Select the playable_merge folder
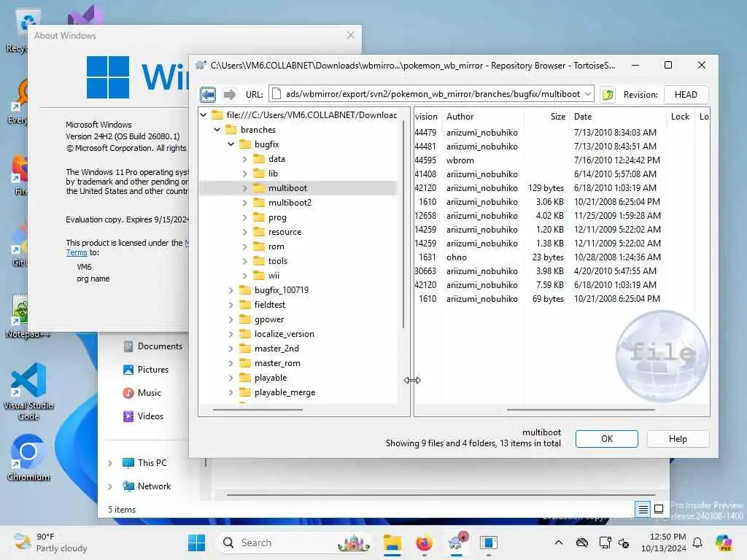Image resolution: width=747 pixels, height=560 pixels. (285, 392)
